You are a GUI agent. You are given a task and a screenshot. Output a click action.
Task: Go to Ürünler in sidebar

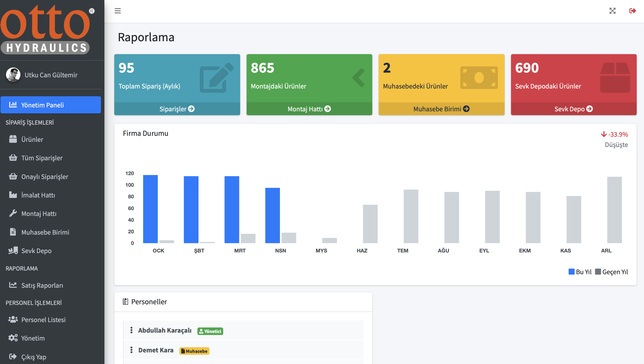[x=32, y=139]
